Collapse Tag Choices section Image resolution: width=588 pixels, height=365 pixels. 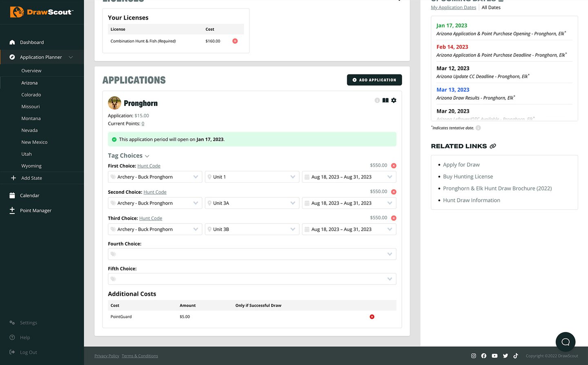129,156
